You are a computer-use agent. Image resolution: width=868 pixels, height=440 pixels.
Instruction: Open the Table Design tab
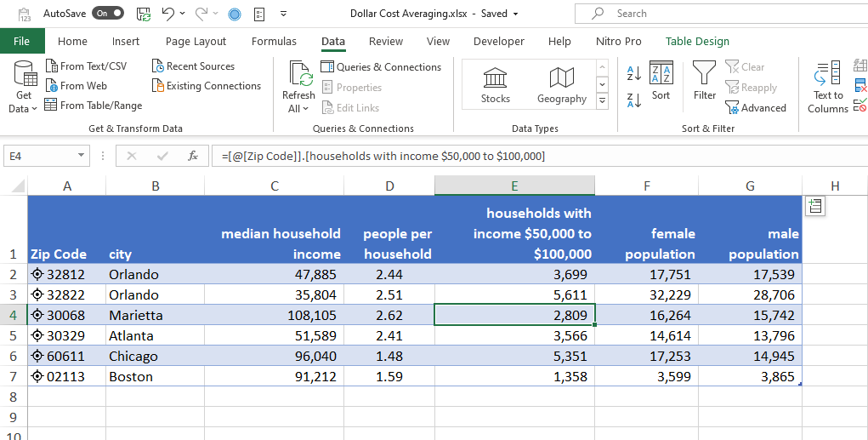point(697,41)
